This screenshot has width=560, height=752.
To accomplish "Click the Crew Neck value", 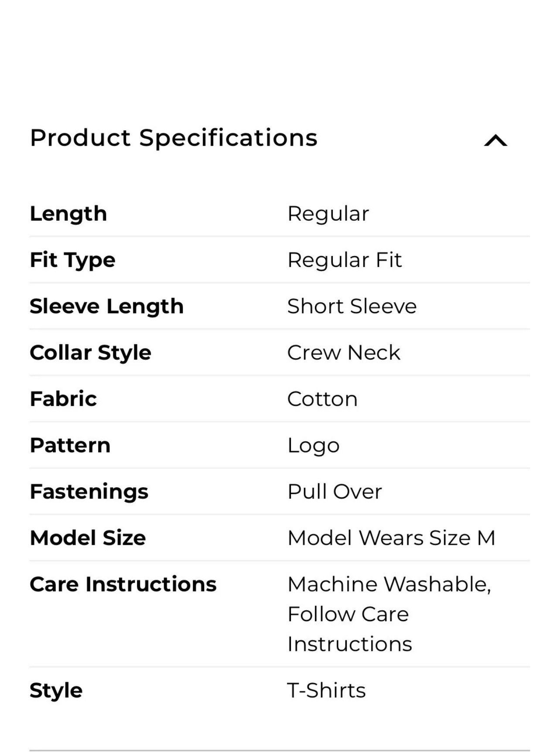I will click(x=344, y=352).
